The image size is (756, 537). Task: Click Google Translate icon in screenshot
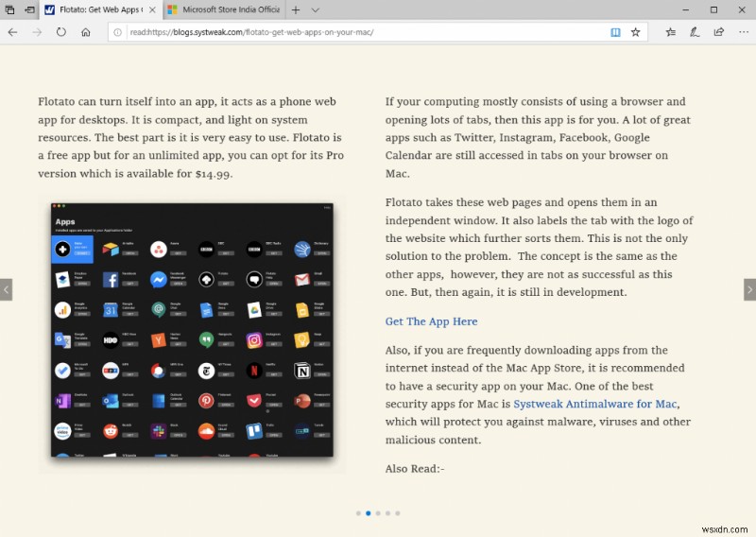pyautogui.click(x=62, y=340)
